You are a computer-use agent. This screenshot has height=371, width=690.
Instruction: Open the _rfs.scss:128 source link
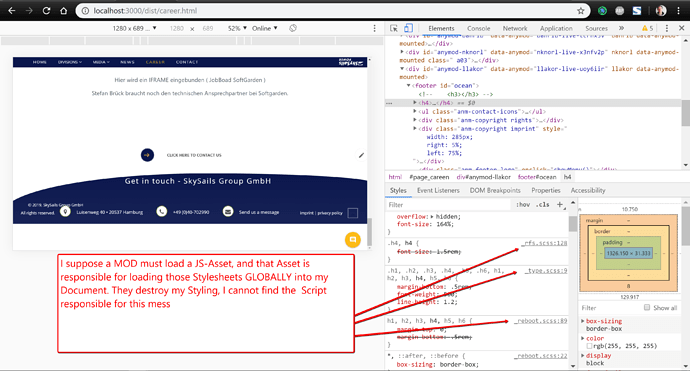pos(544,243)
